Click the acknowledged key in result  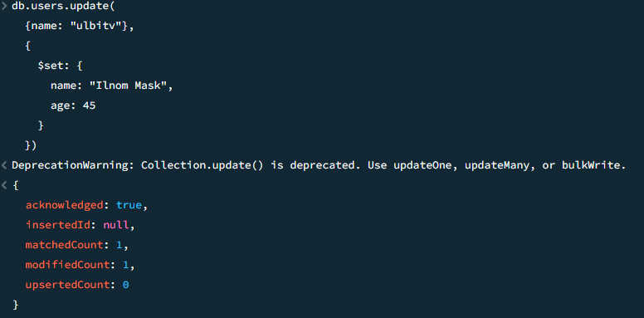(x=64, y=205)
